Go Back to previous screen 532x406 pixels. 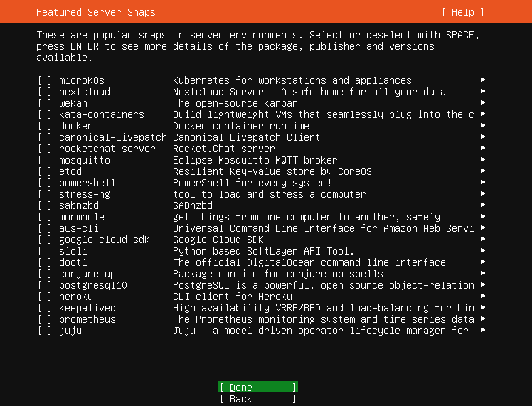coord(258,399)
